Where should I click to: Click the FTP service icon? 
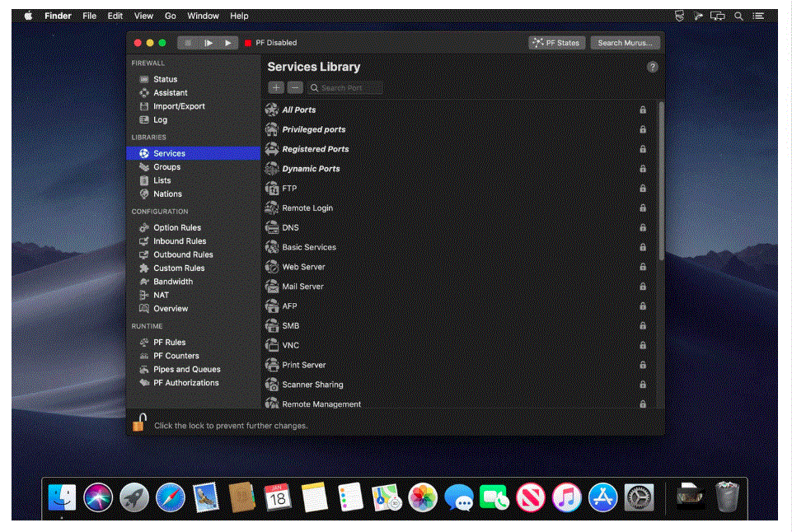pyautogui.click(x=272, y=189)
